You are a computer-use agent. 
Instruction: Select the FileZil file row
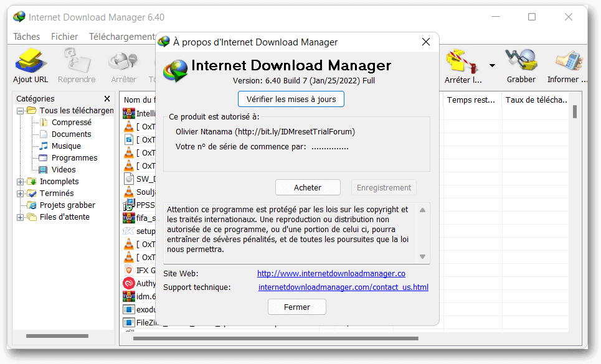click(140, 322)
